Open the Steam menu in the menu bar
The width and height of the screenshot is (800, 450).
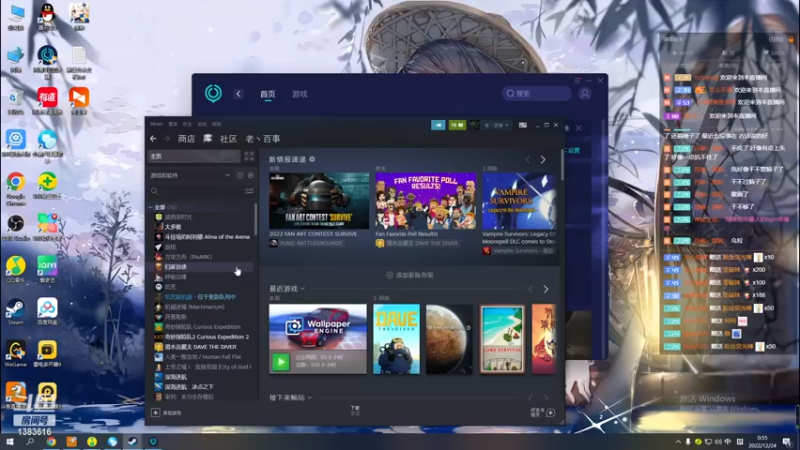[156, 124]
